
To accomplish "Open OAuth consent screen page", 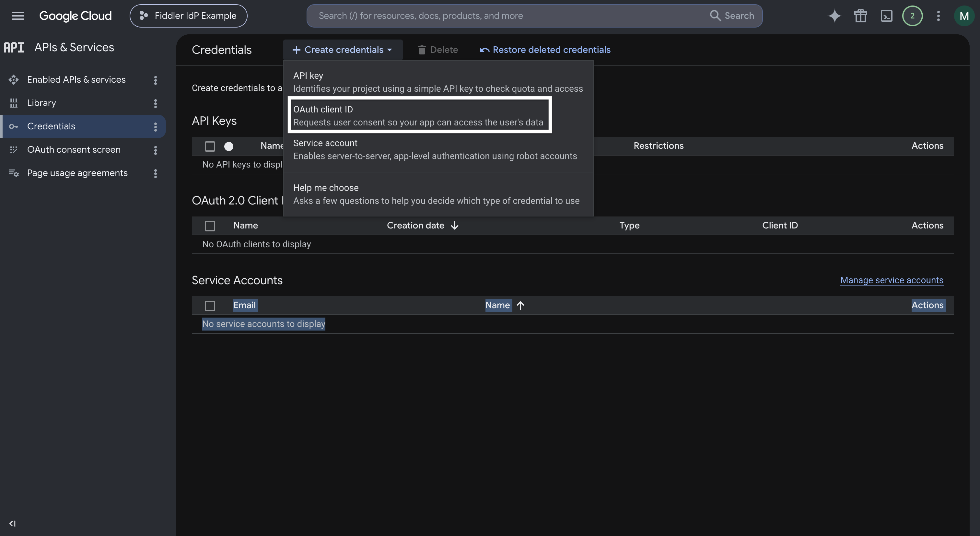I will pyautogui.click(x=74, y=149).
